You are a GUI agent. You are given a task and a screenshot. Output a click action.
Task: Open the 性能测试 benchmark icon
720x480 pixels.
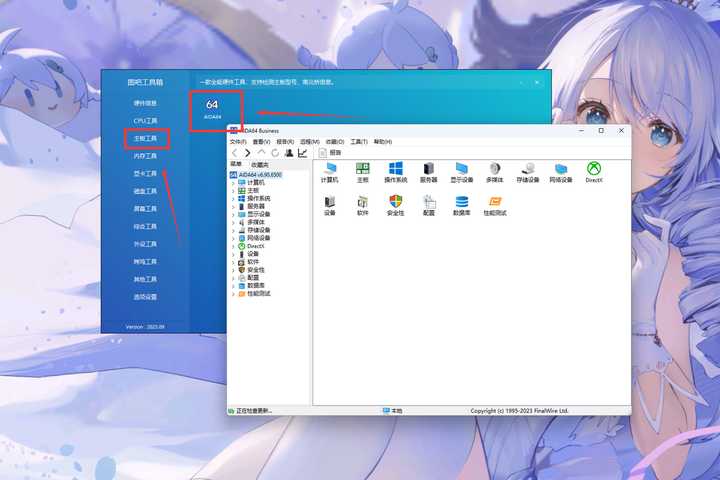(495, 205)
